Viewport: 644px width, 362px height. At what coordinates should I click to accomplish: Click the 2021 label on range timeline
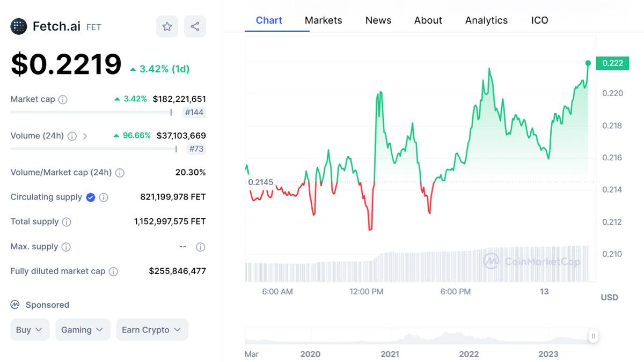(x=390, y=354)
